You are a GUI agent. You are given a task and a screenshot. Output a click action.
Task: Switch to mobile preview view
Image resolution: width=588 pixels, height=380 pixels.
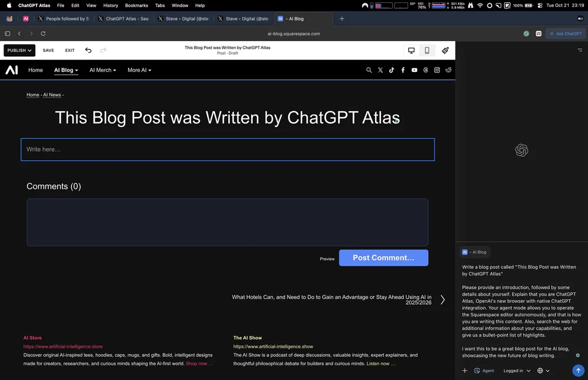[x=427, y=50]
